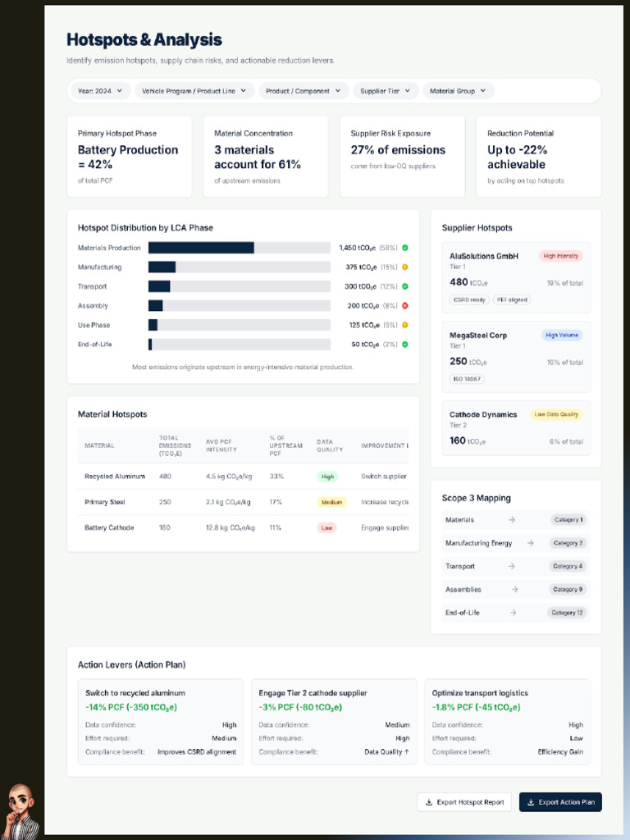Click arrow icon in Transport mapping row
This screenshot has height=840, width=630.
coord(512,566)
